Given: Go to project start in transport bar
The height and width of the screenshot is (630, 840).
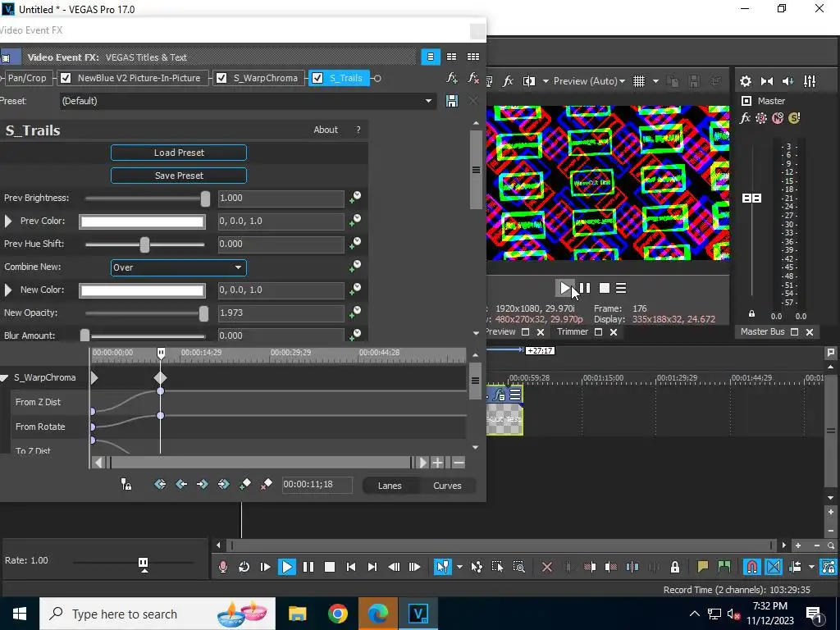Looking at the screenshot, I should 351,567.
